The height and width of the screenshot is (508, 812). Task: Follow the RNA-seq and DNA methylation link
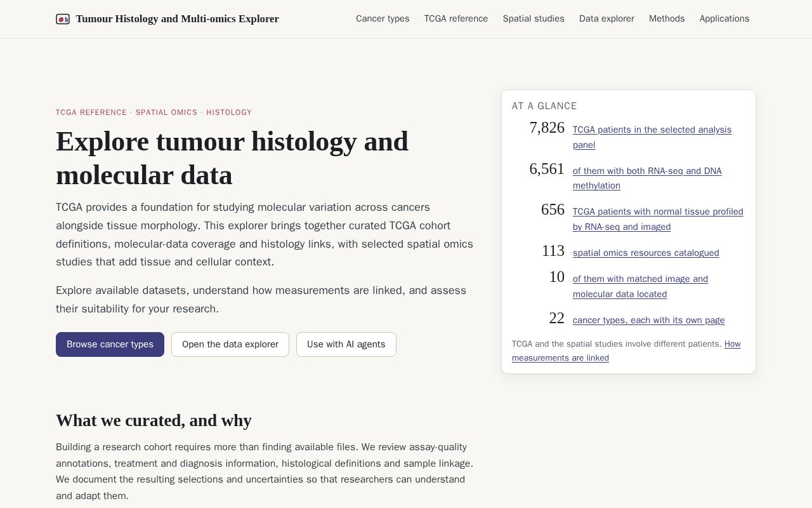647,178
